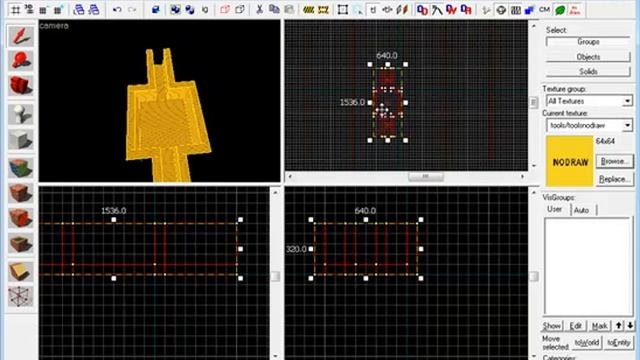Image resolution: width=640 pixels, height=360 pixels.
Task: Click the green speech bubble icon
Action: (x=560, y=9)
